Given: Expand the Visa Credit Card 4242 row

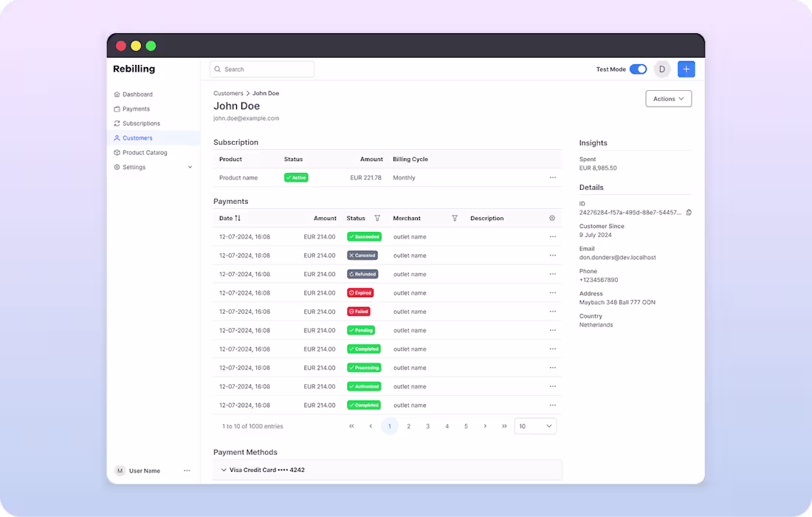Looking at the screenshot, I should tap(388, 470).
